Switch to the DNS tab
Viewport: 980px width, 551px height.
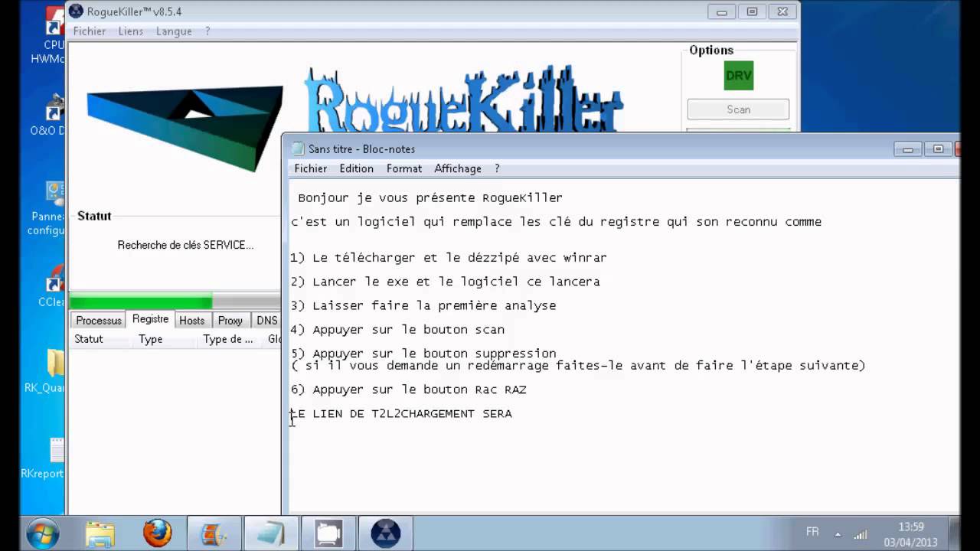point(266,321)
